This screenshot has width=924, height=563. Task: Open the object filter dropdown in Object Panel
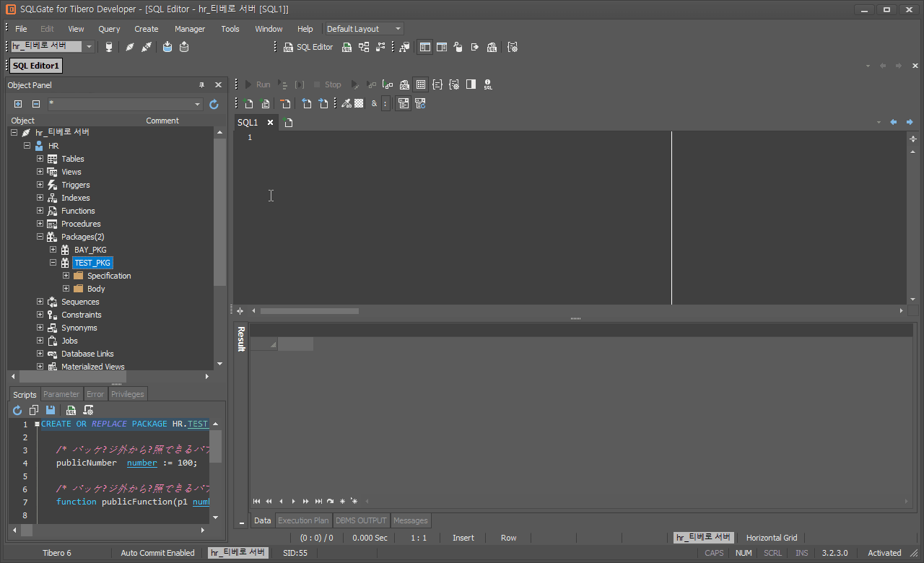[x=198, y=104]
